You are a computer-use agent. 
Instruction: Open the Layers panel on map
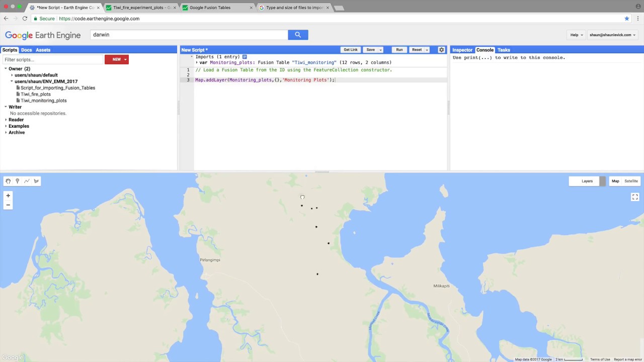pos(587,181)
